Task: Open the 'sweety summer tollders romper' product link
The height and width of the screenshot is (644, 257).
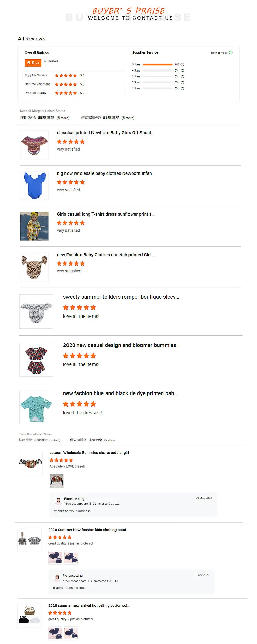Action: (x=121, y=297)
